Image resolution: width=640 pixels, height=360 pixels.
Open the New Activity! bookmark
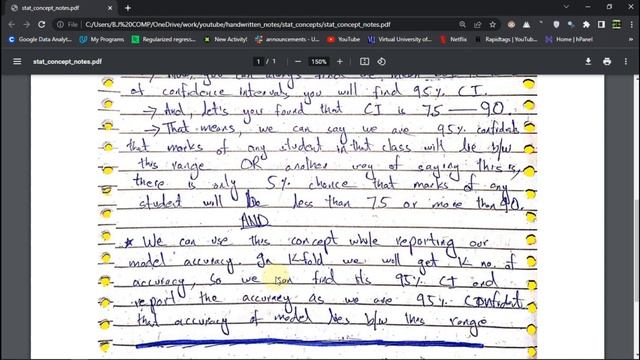click(x=226, y=39)
